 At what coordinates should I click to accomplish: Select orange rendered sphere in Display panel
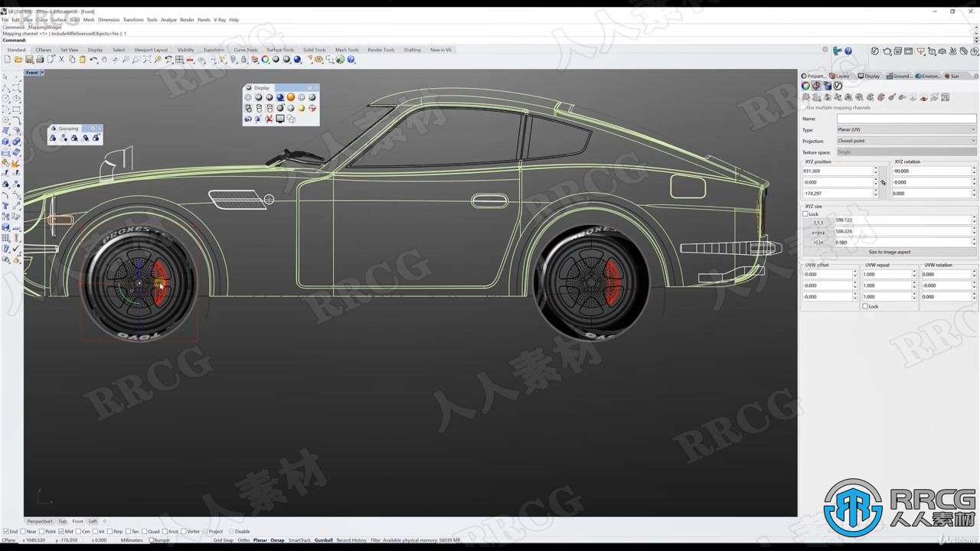(x=291, y=97)
